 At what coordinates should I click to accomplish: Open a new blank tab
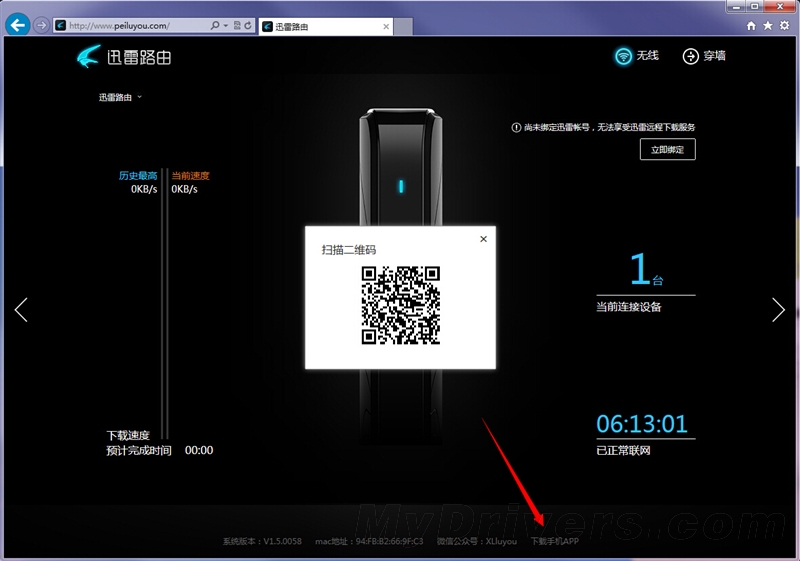[403, 27]
